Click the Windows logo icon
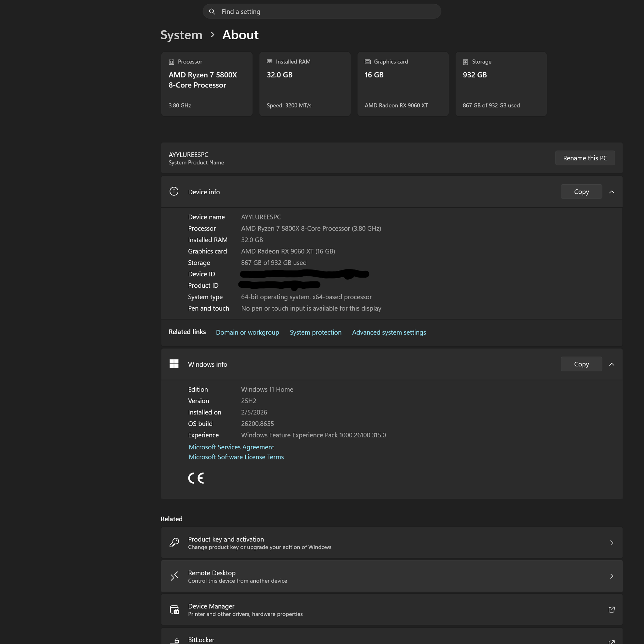The width and height of the screenshot is (644, 644). click(x=174, y=364)
